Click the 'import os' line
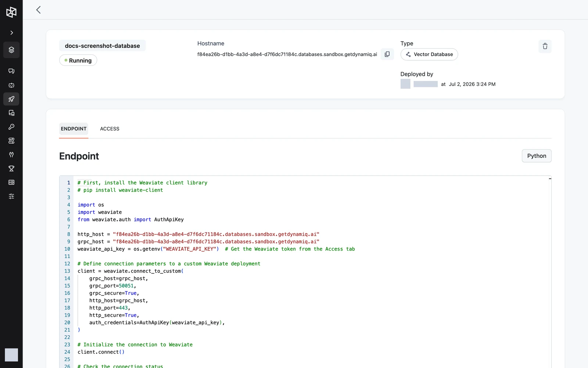Image resolution: width=588 pixels, height=368 pixels. point(91,205)
